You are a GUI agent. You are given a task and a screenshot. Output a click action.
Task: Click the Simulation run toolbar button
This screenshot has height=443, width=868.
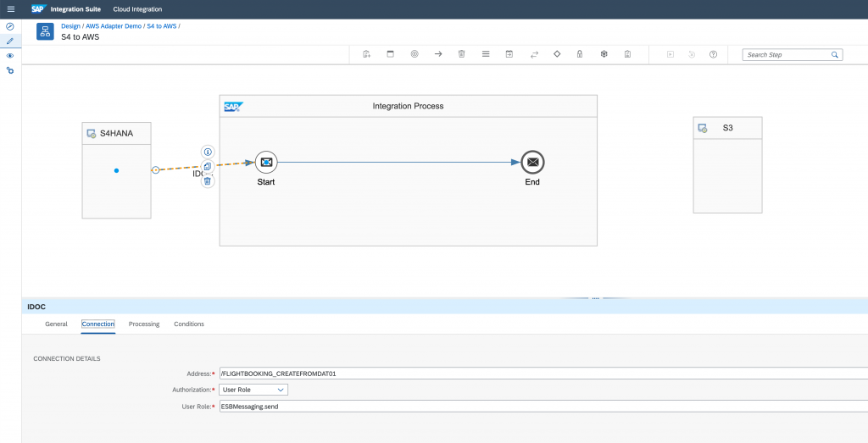(x=670, y=54)
